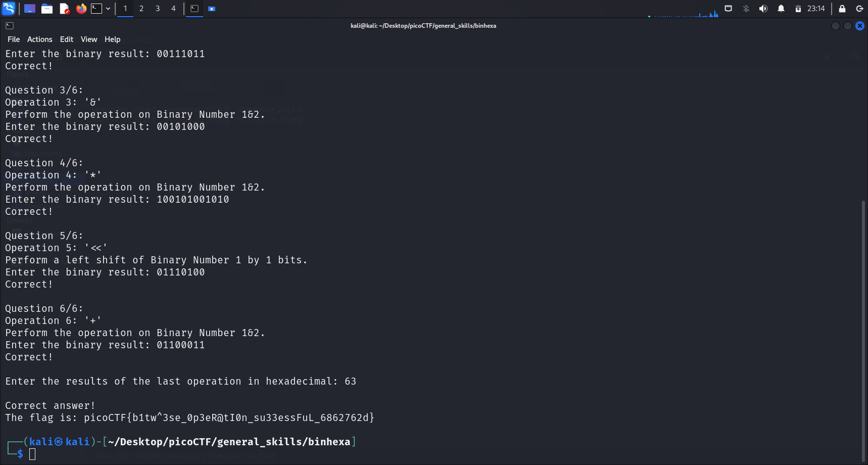868x465 pixels.
Task: Click the show desktop icon
Action: point(30,9)
